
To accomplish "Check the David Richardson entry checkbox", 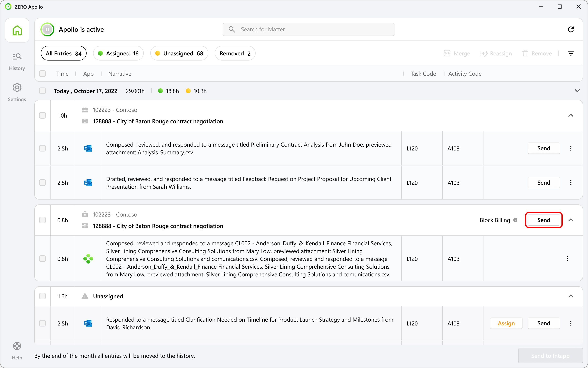I will tap(42, 323).
